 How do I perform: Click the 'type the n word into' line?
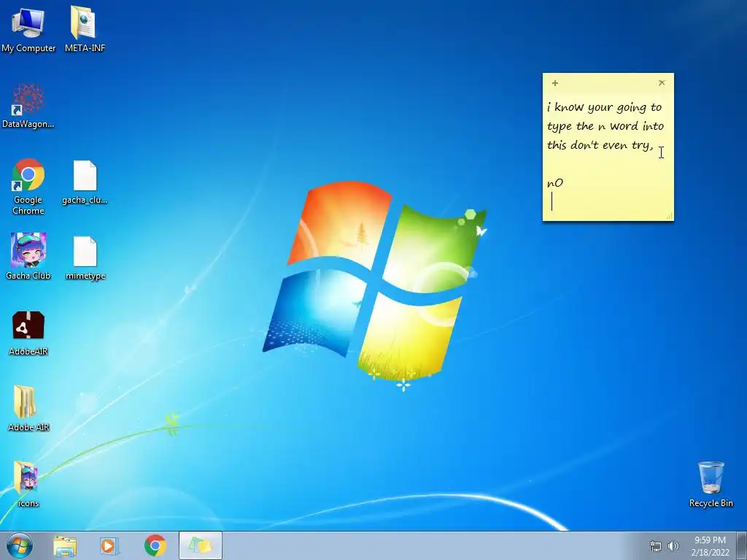point(605,126)
